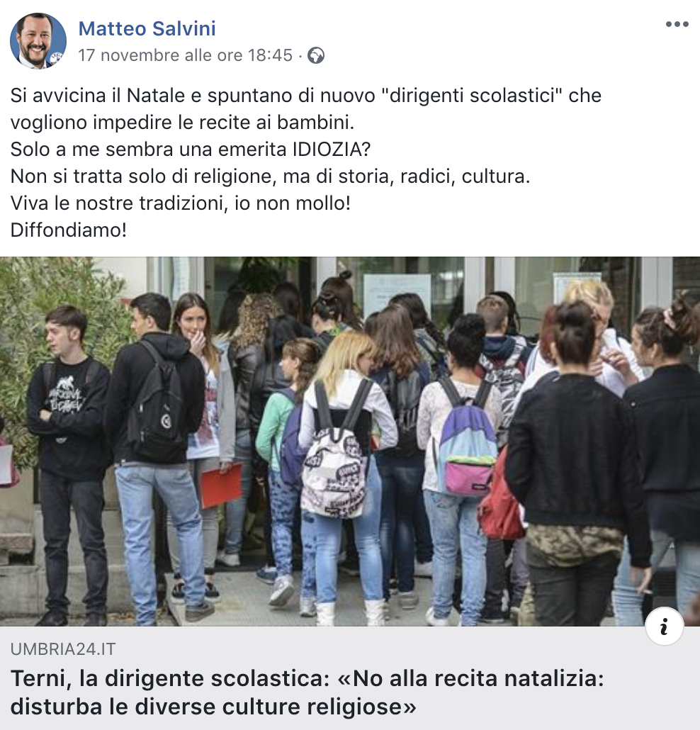Viewport: 700px width, 730px height.
Task: Open the three-dot post options menu
Action: coord(677,24)
